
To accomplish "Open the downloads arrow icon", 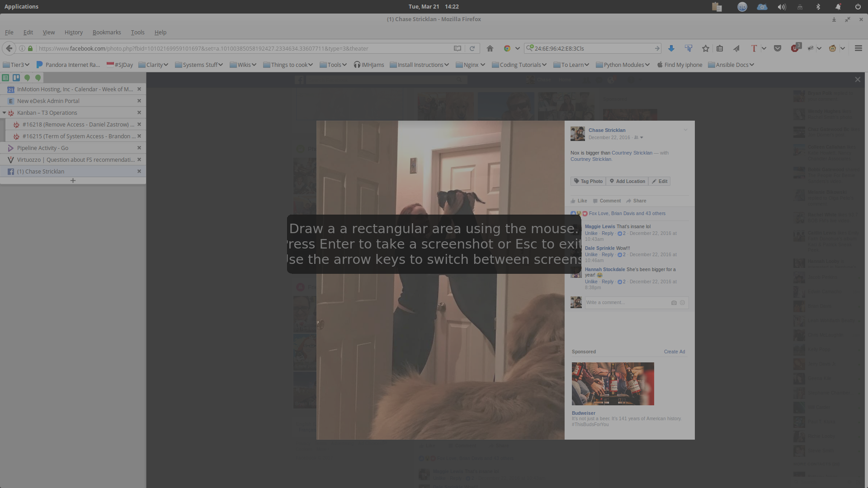I will [x=671, y=48].
